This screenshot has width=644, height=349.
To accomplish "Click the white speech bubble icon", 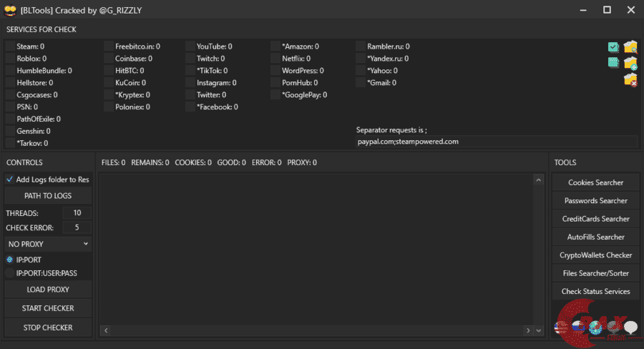I will coord(630,328).
